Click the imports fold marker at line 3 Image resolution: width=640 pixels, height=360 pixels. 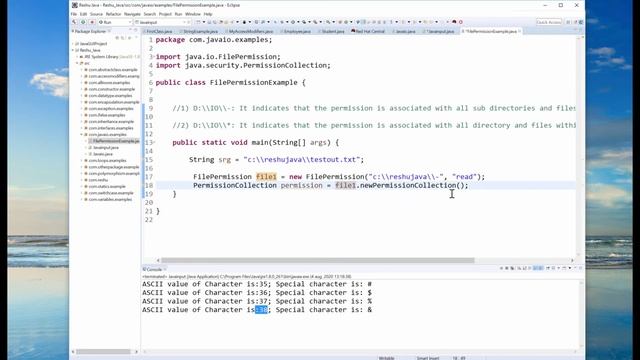[x=153, y=57]
